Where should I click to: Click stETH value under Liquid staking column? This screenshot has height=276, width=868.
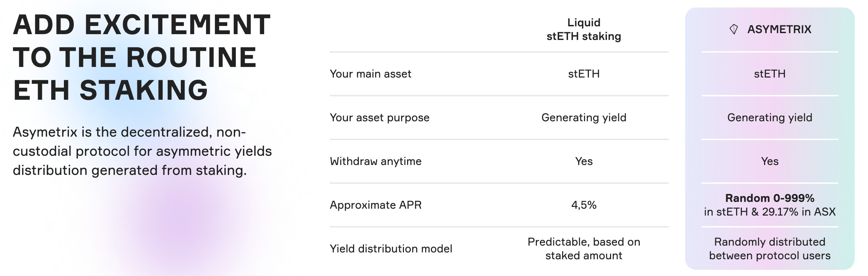click(584, 74)
